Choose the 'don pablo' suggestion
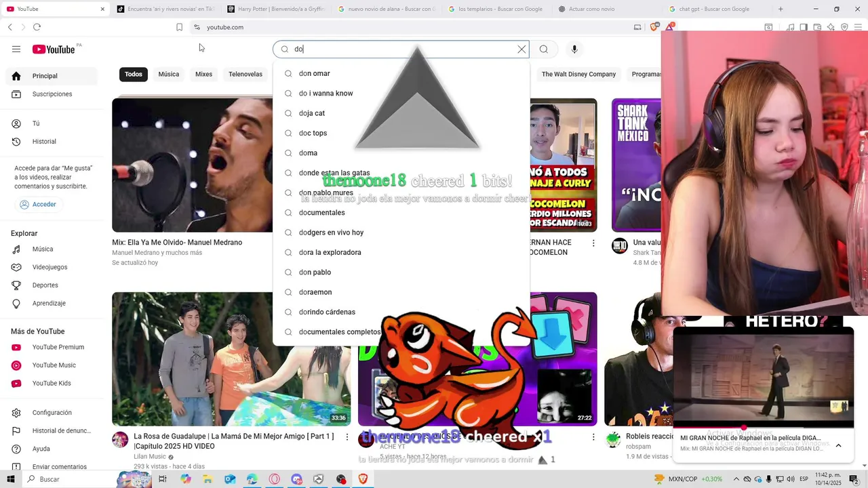 pyautogui.click(x=401, y=272)
